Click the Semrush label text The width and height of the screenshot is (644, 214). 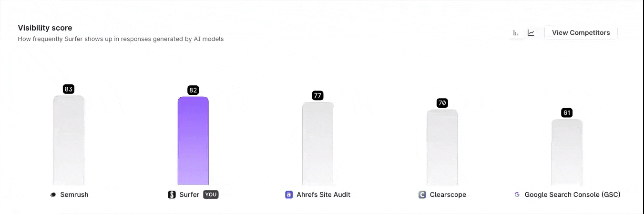[74, 194]
